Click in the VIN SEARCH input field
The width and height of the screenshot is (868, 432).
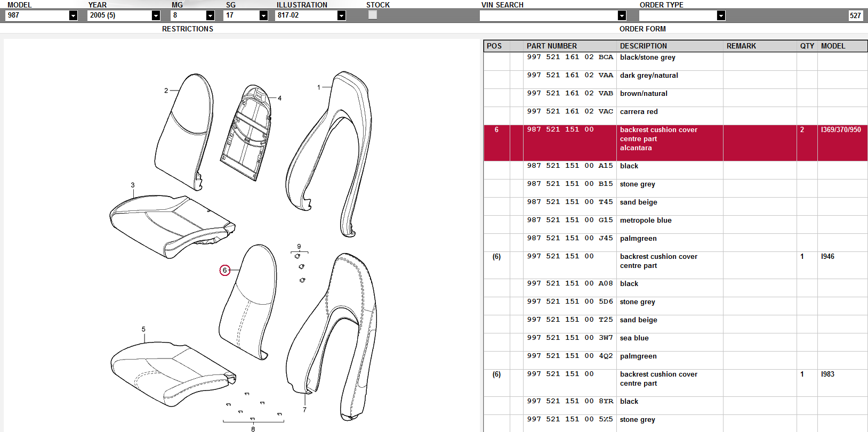click(549, 15)
